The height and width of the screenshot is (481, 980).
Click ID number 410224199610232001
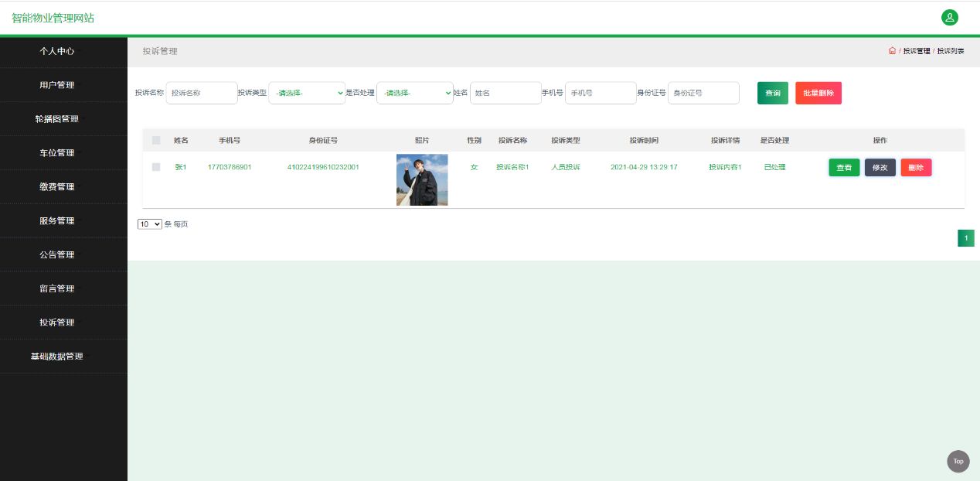coord(323,167)
